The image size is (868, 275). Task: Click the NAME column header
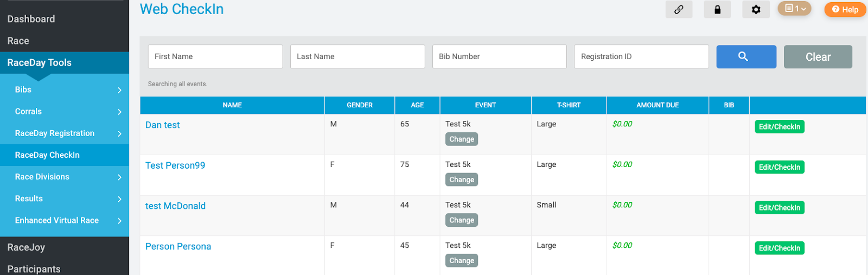pos(232,105)
